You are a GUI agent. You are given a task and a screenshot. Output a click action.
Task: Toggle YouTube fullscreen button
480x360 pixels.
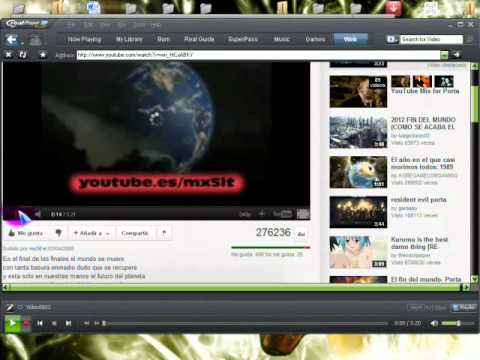pyautogui.click(x=303, y=214)
